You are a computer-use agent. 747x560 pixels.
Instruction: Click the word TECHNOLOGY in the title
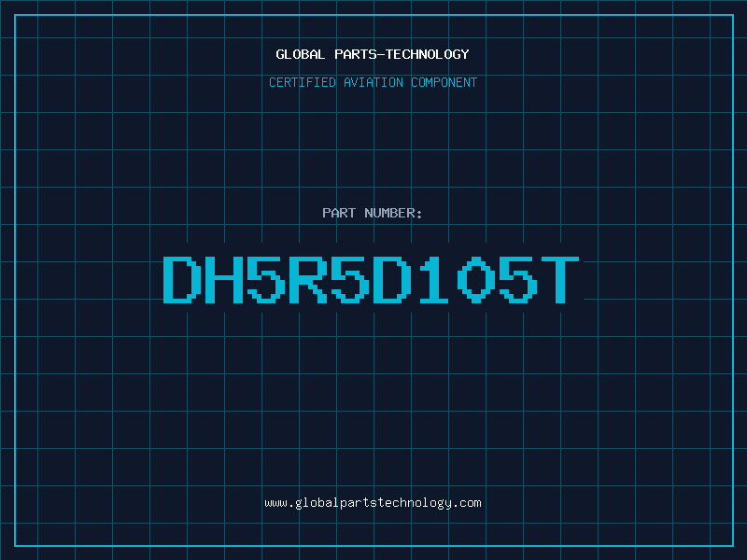[428, 54]
